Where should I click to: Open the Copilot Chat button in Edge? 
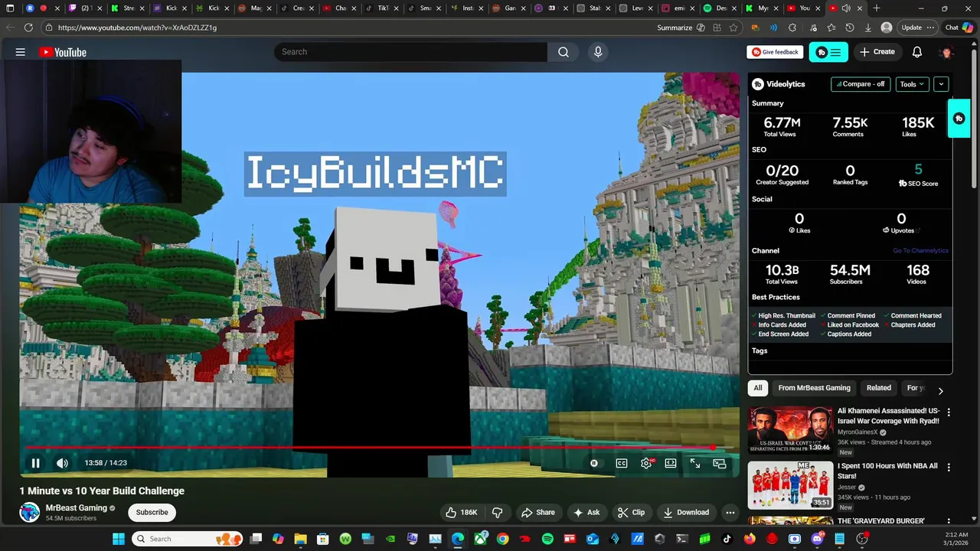click(x=959, y=28)
